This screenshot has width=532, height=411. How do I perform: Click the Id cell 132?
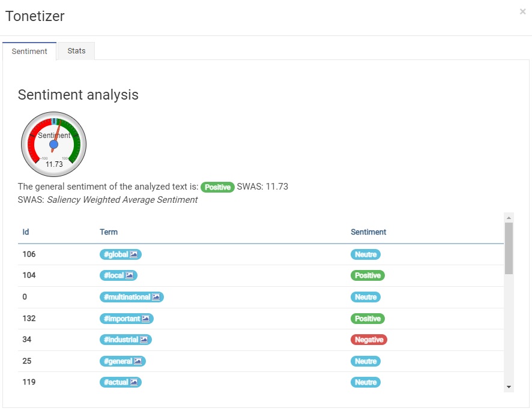[x=29, y=318]
